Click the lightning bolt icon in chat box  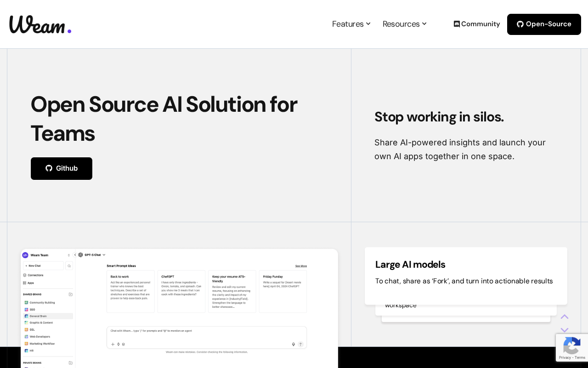tap(119, 344)
